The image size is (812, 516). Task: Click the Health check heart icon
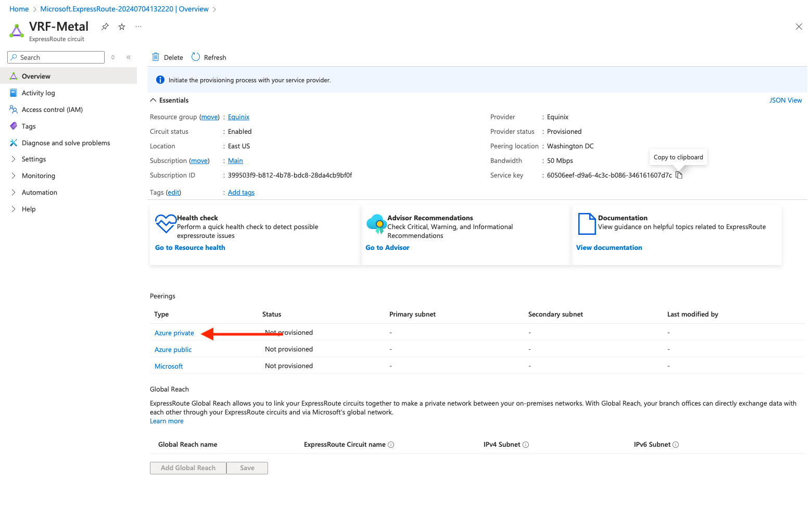coord(166,224)
